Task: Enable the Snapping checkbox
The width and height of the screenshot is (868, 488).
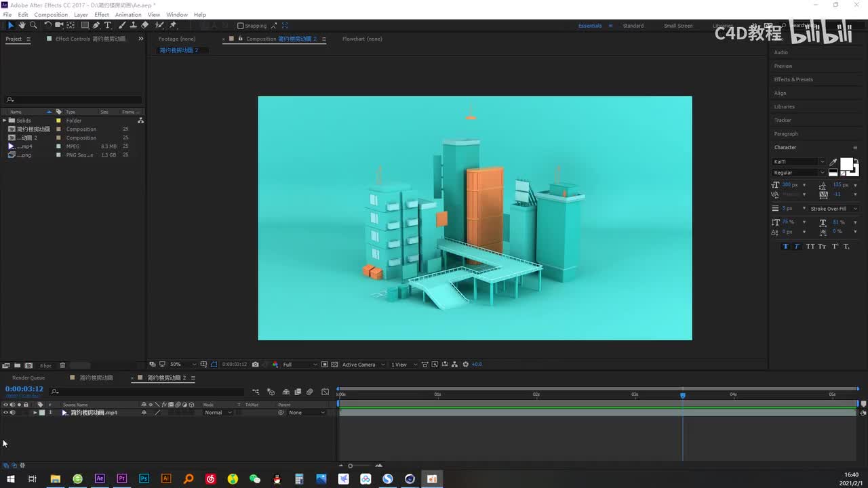Action: [241, 26]
